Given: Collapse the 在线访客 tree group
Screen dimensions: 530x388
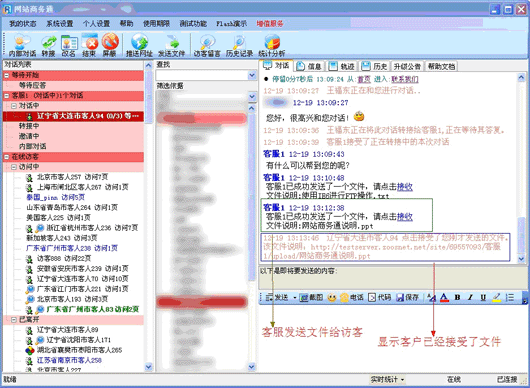Looking at the screenshot, I should point(6,156).
